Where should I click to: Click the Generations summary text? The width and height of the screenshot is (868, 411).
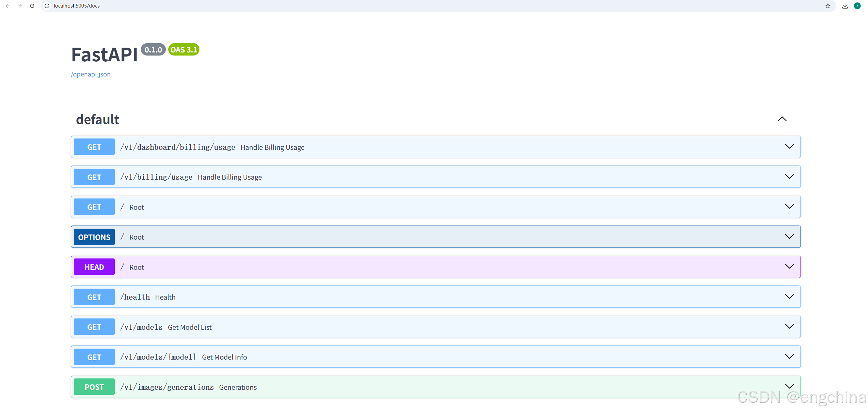[x=238, y=387]
